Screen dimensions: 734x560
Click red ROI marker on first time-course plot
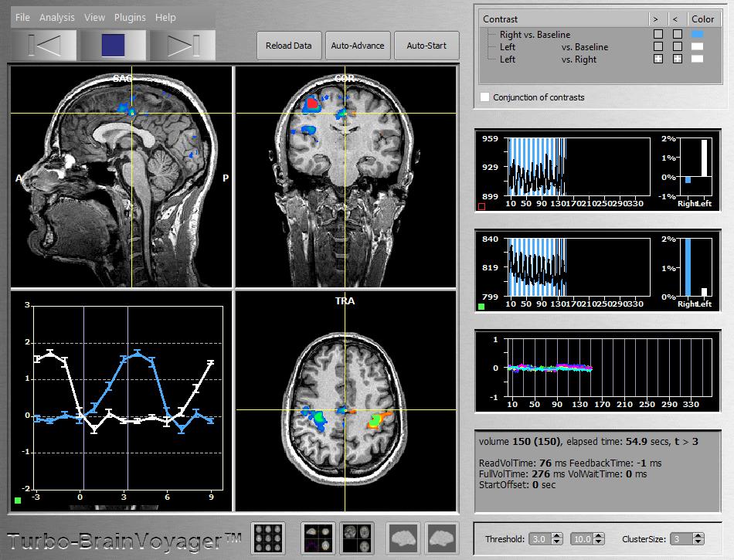[x=482, y=207]
